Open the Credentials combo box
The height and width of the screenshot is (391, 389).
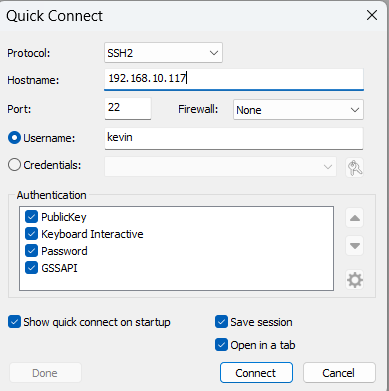(x=220, y=167)
